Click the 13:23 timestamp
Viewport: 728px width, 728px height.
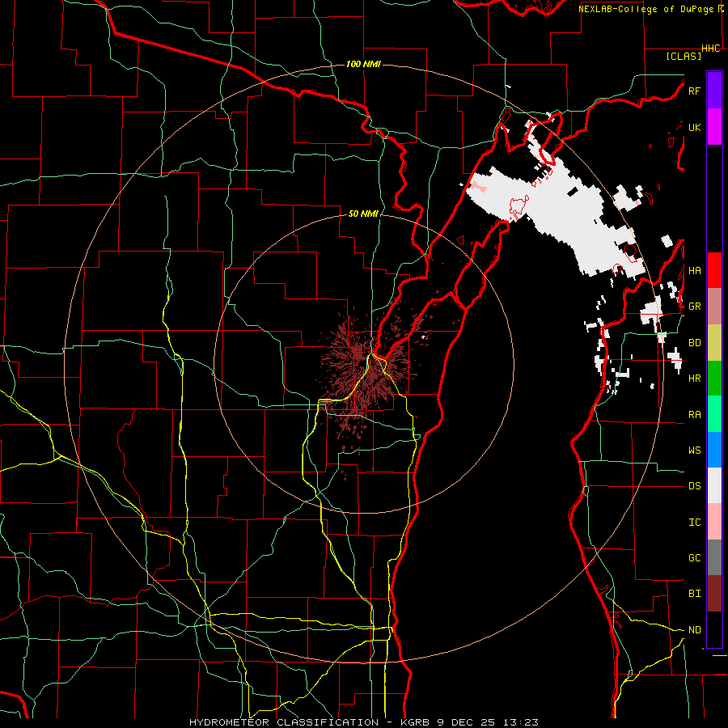click(521, 722)
